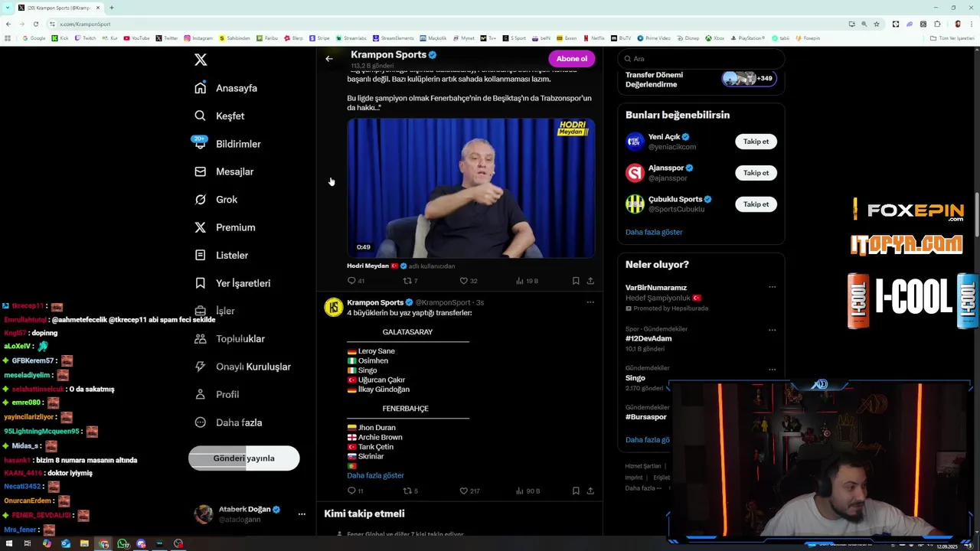Open Bildirimler notifications
980x551 pixels.
(x=227, y=144)
